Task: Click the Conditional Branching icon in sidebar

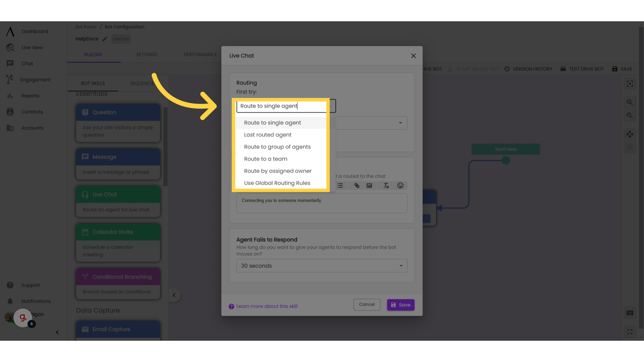Action: [x=85, y=277]
